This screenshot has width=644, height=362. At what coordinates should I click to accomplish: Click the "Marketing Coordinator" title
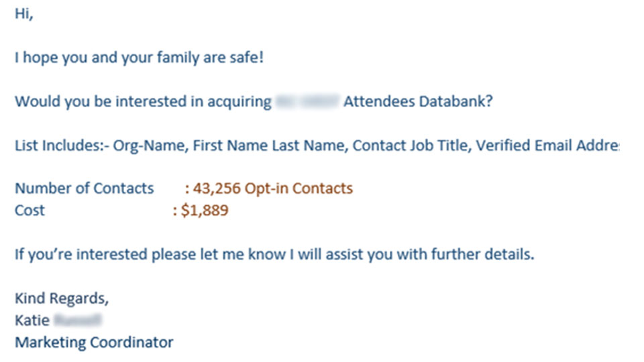tap(94, 343)
